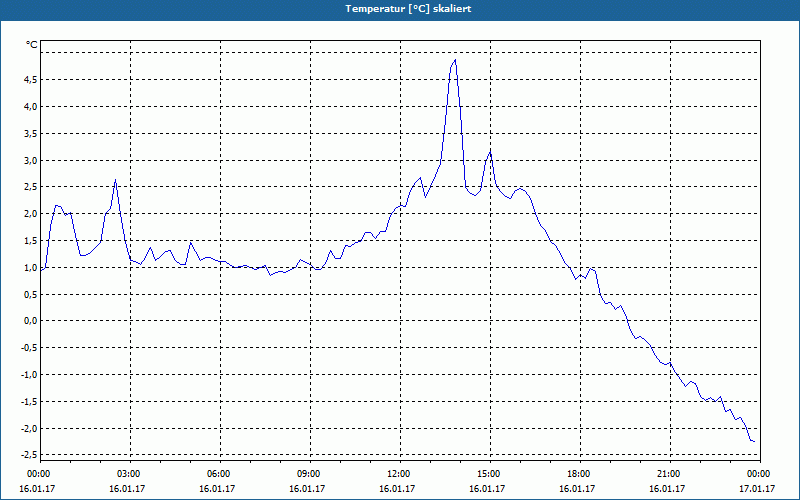Pick the 2,5 axis tick label
The width and height of the screenshot is (800, 500).
tap(30, 187)
